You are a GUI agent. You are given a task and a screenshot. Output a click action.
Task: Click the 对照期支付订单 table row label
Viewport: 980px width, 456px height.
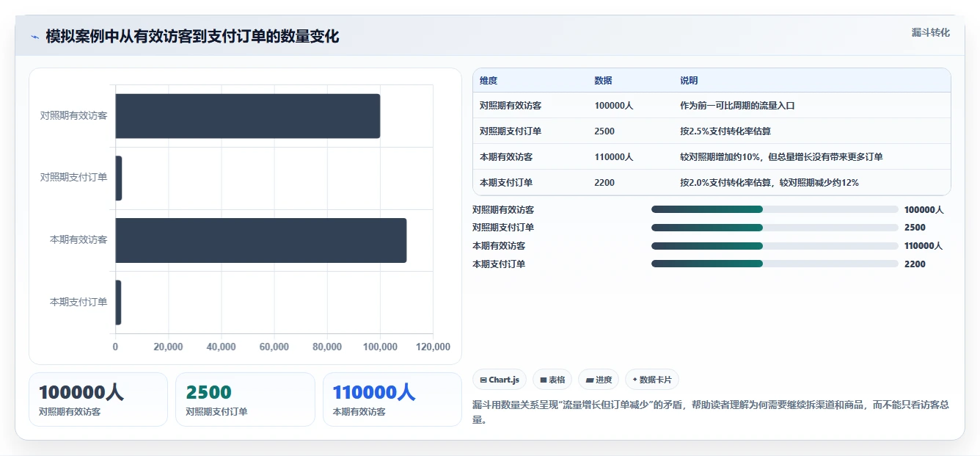[x=511, y=131]
